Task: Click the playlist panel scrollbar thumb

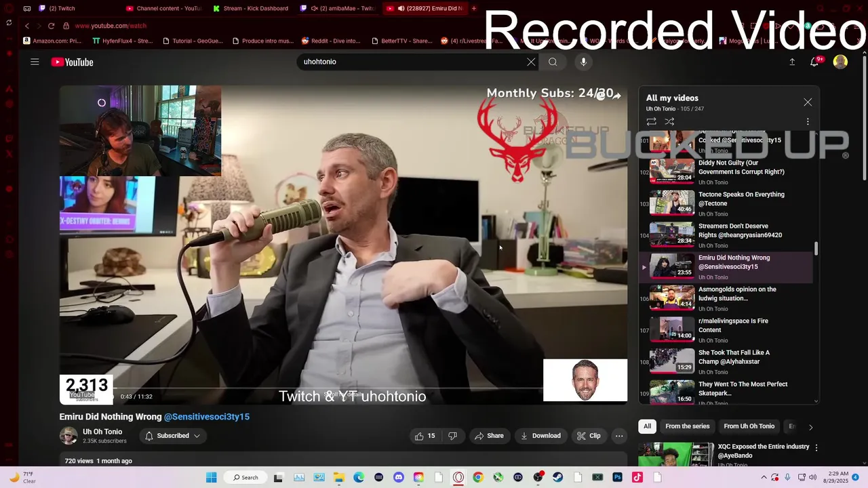Action: (x=816, y=249)
